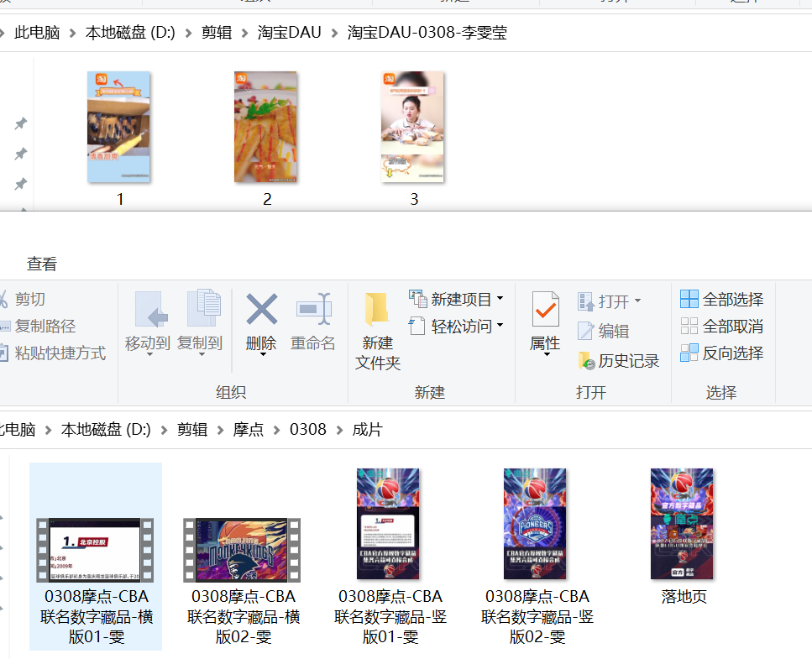Go to 成片 in lower address bar

coord(367,430)
